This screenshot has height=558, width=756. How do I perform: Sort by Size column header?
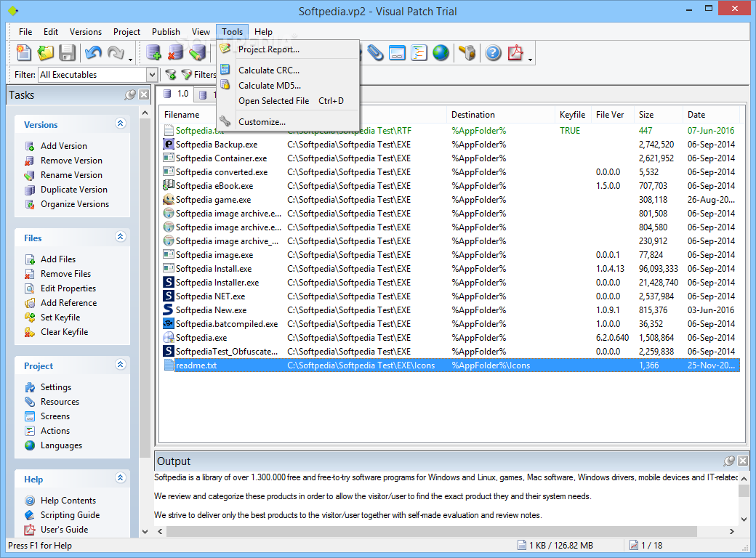[x=658, y=115]
